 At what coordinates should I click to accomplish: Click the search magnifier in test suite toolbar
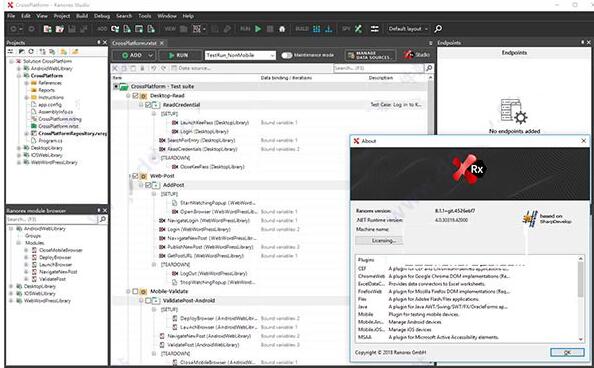click(429, 68)
